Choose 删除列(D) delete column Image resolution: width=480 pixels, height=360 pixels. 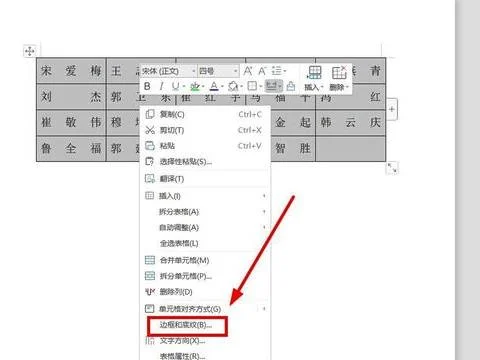click(205, 292)
